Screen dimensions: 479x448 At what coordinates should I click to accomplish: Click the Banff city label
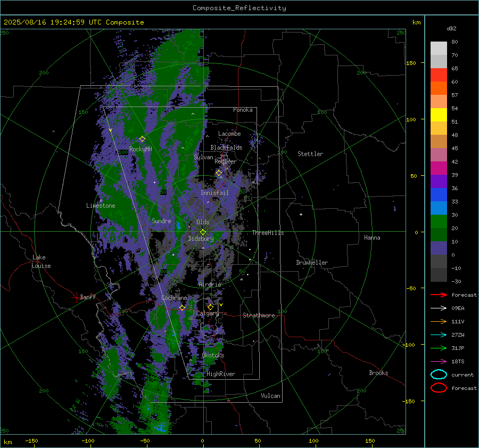click(88, 297)
